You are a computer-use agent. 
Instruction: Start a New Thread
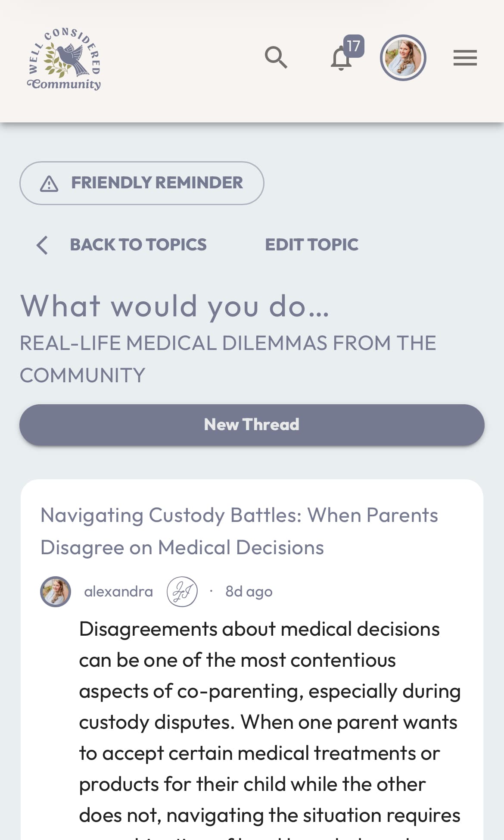(x=252, y=425)
